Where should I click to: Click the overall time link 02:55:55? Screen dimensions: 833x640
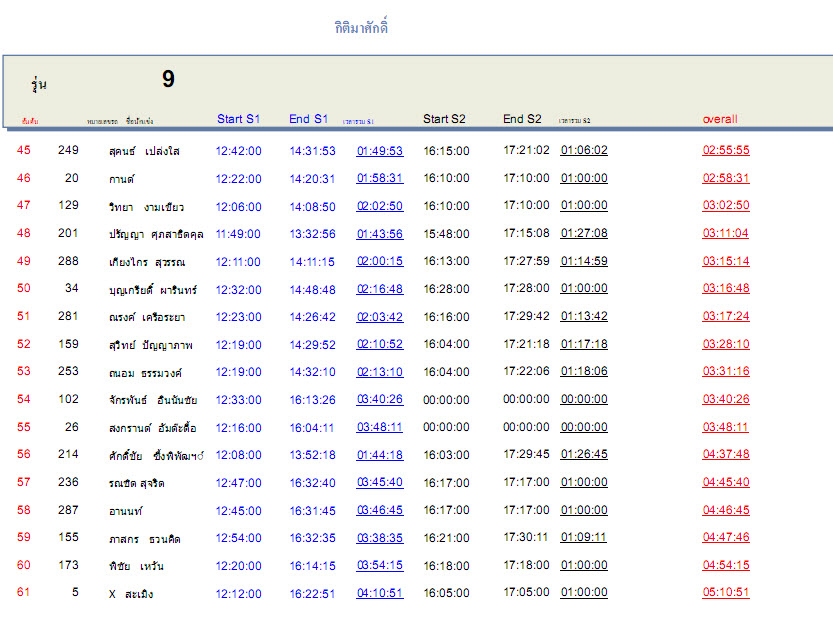click(726, 151)
